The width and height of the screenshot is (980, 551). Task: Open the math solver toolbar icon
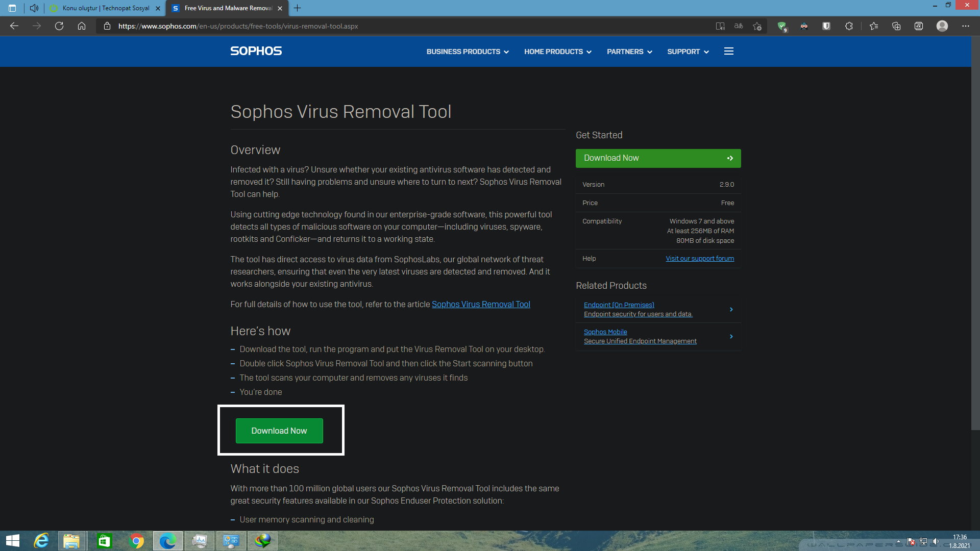point(919,26)
